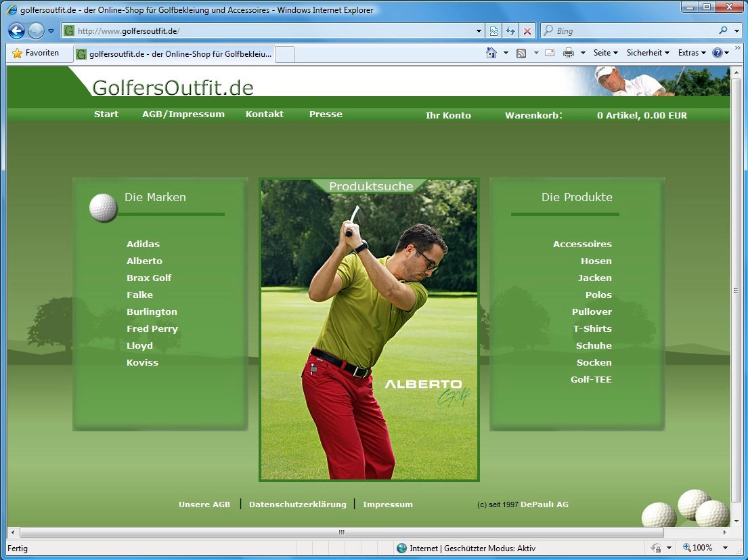Click the printer icon
The width and height of the screenshot is (748, 560).
click(569, 53)
